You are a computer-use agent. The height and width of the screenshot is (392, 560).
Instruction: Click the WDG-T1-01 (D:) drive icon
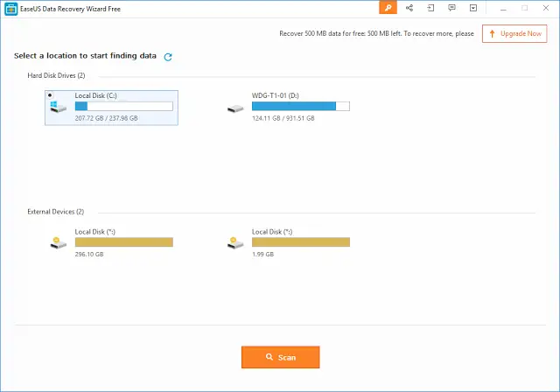click(x=235, y=108)
